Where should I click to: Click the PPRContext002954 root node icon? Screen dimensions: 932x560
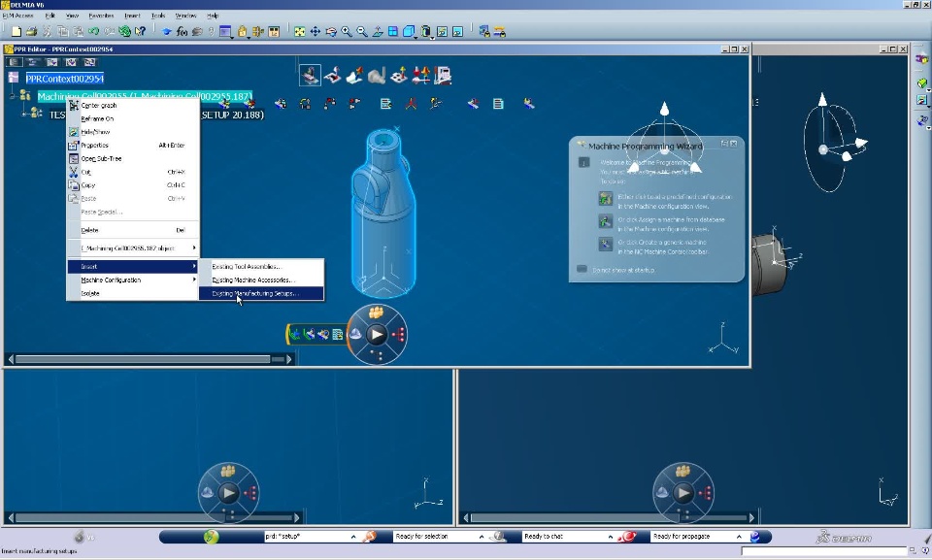coord(14,78)
